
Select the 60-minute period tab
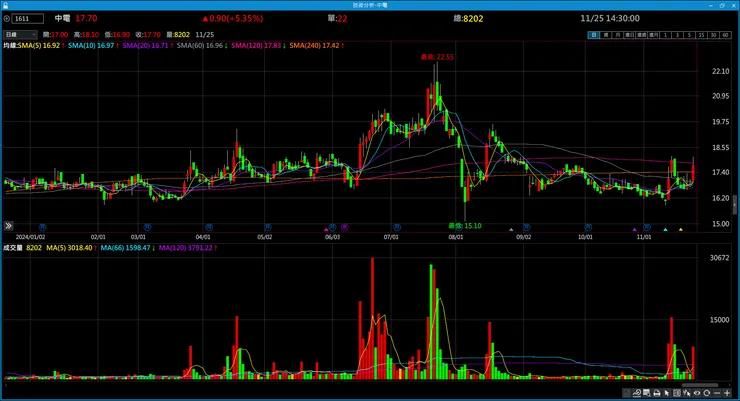click(x=725, y=35)
